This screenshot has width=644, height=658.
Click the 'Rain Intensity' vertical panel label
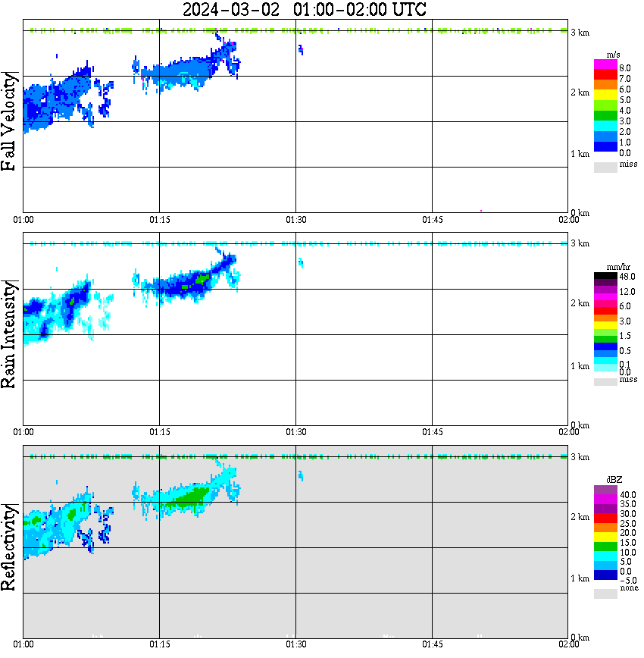click(x=8, y=334)
